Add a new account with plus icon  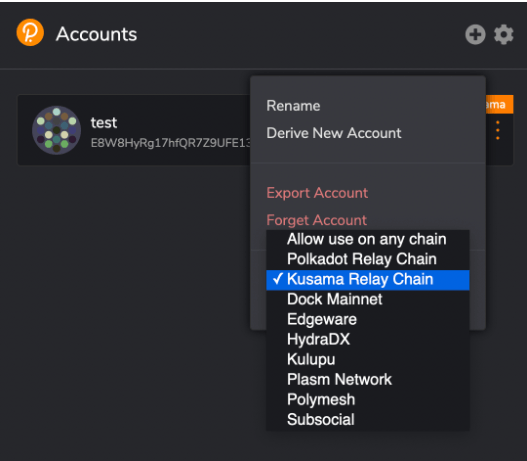[475, 34]
